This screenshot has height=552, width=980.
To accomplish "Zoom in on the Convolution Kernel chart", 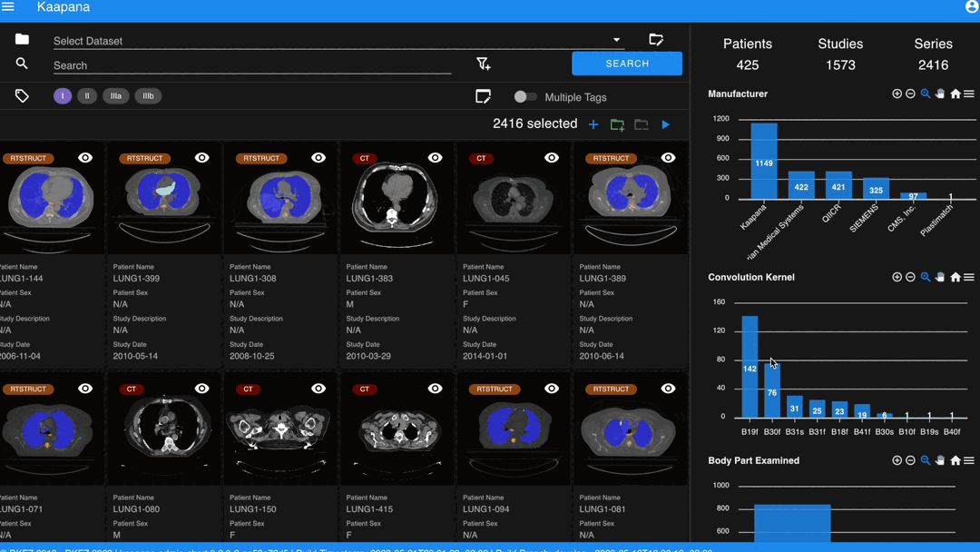I will (897, 277).
